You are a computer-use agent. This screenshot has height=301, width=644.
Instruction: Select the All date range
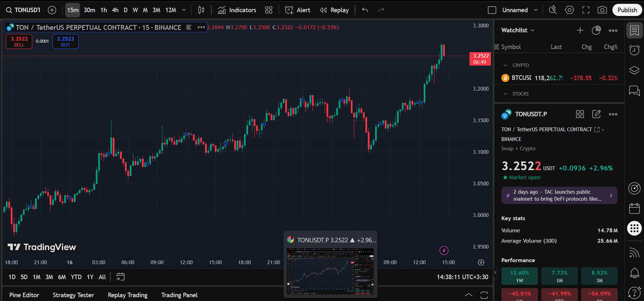click(102, 277)
